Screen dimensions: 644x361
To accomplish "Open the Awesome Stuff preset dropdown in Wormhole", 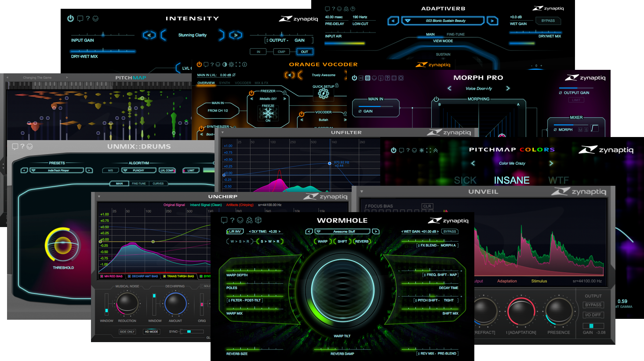I will (x=342, y=231).
